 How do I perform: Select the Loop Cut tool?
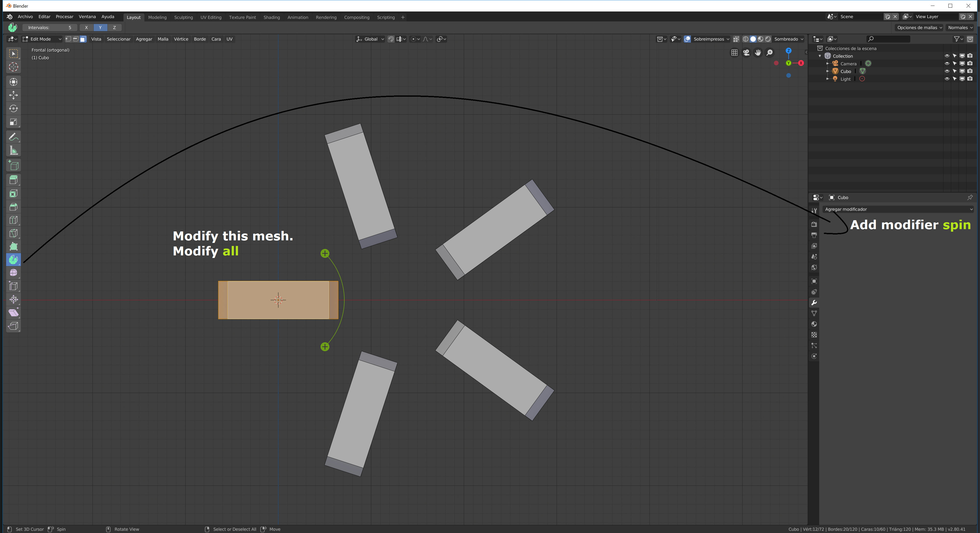[13, 220]
